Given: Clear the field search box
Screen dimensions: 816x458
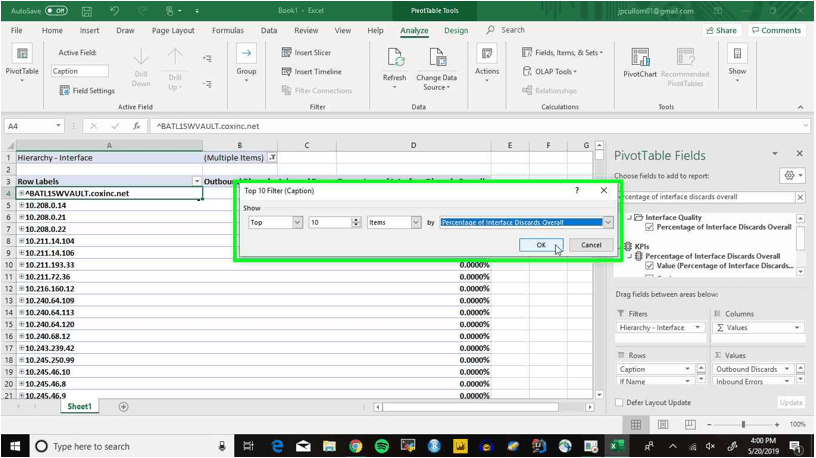Looking at the screenshot, I should [800, 197].
